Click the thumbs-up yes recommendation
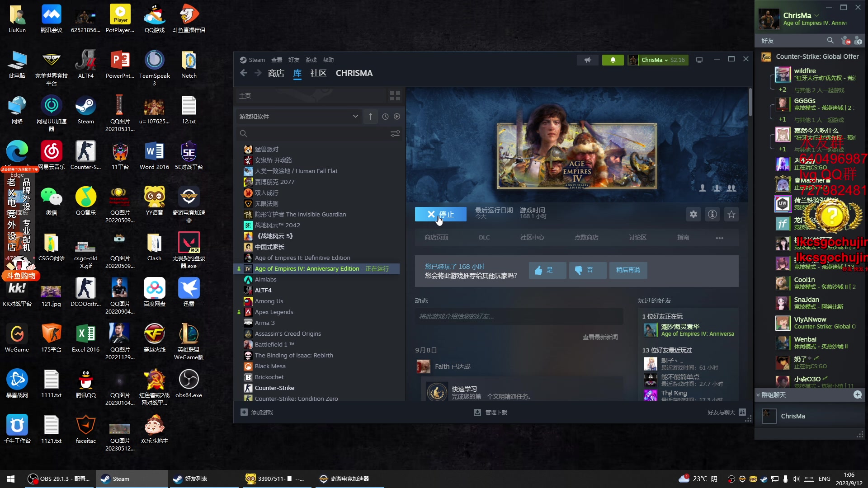 [x=547, y=270]
